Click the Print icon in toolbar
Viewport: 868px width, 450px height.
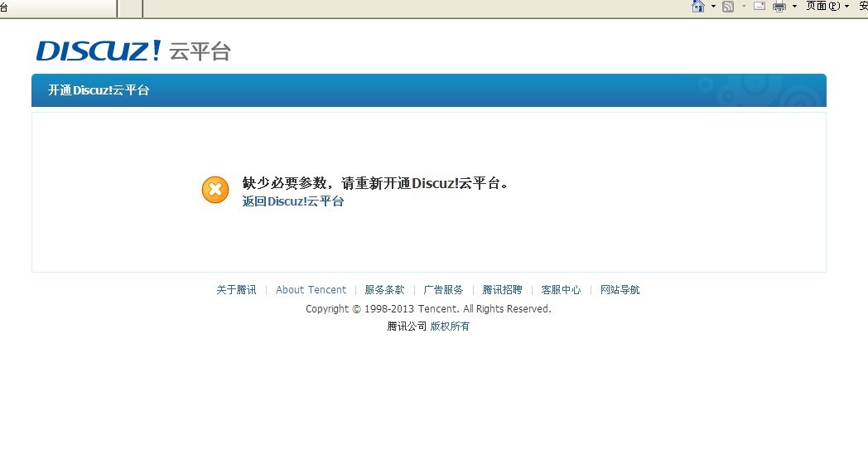pyautogui.click(x=779, y=7)
